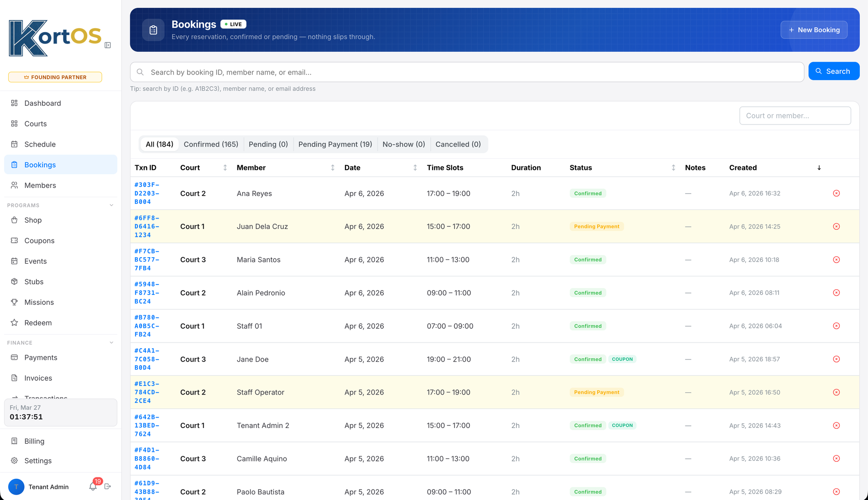This screenshot has height=500, width=868.
Task: Cancel Alain Pedronio booking X icon
Action: tap(836, 293)
